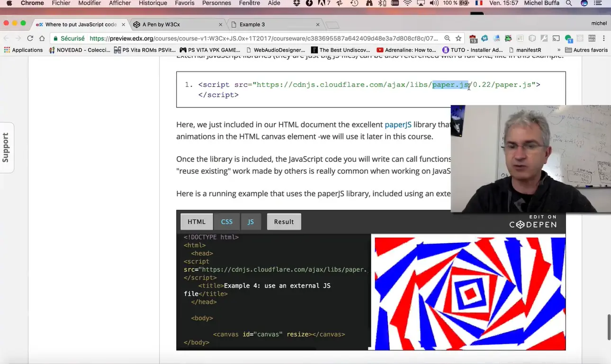Open the 'WebAudioDesigner...' bookmark

coord(276,50)
